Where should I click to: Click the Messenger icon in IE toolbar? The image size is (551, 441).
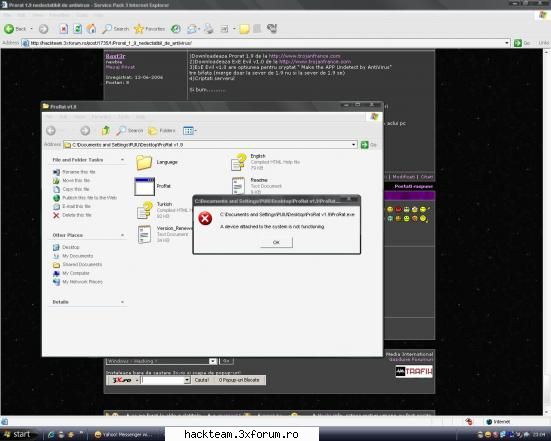point(272,28)
